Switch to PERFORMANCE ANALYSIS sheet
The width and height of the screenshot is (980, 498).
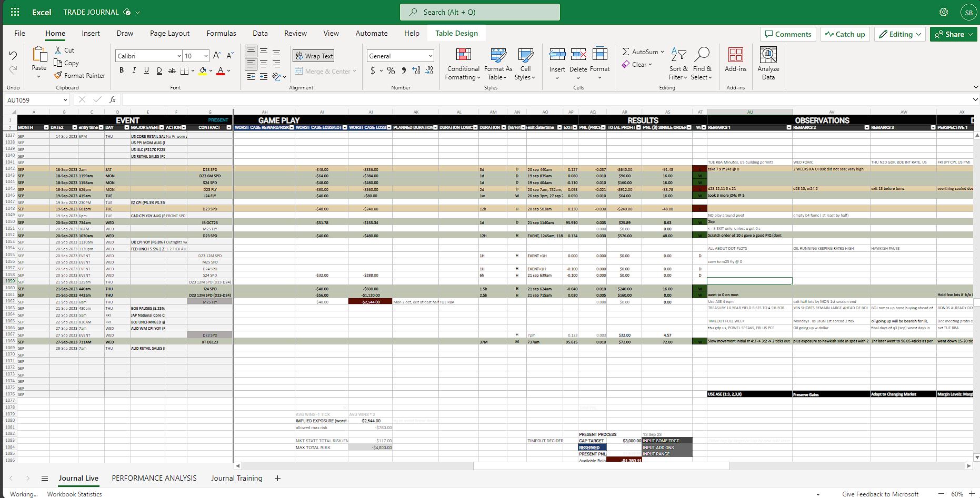tap(154, 478)
